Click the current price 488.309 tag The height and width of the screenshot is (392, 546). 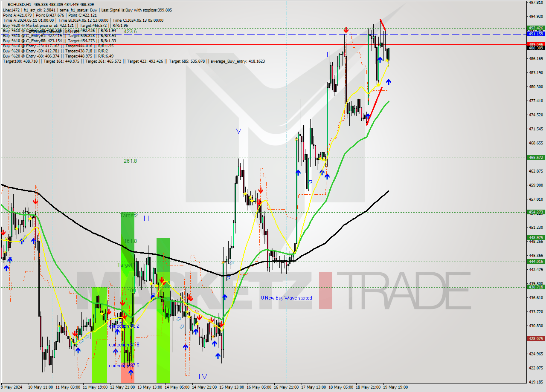[x=535, y=48]
